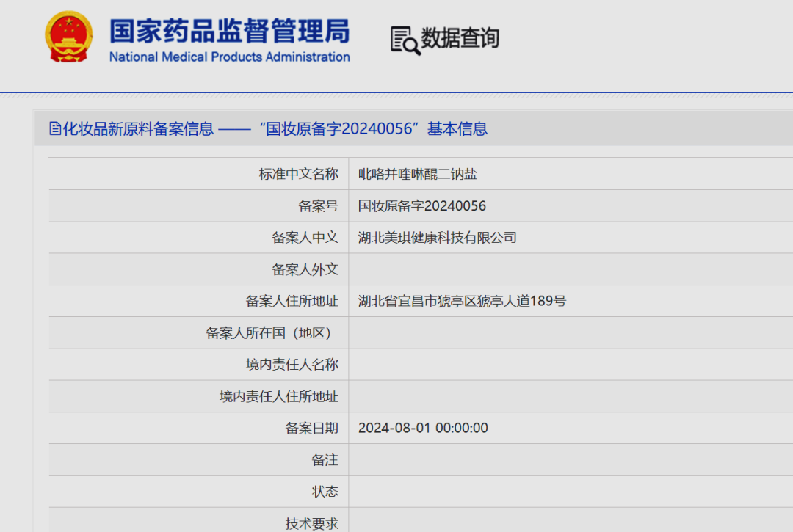
Task: Click the filing date 2024-08-01 00:00:00
Action: coord(423,428)
